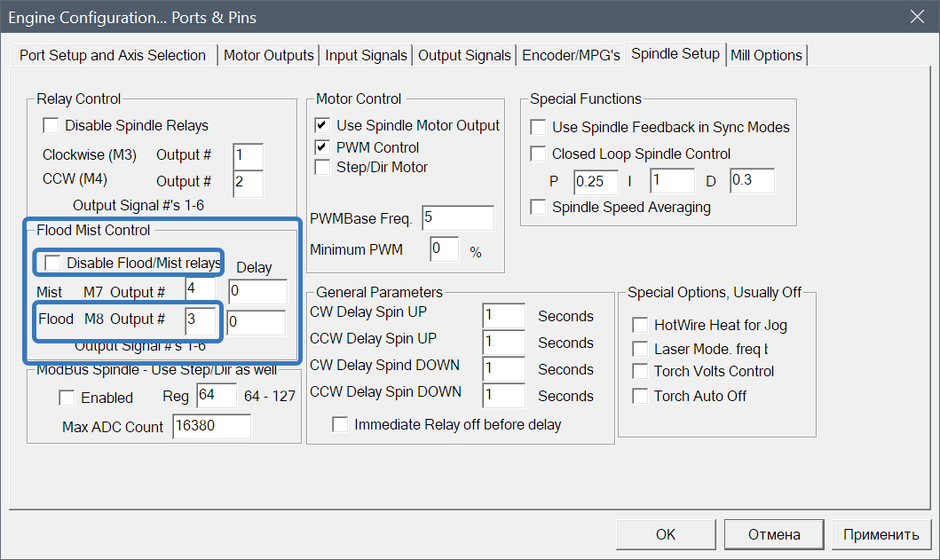Click the Применить (Apply) button
Screen dimensions: 940x560
(881, 534)
